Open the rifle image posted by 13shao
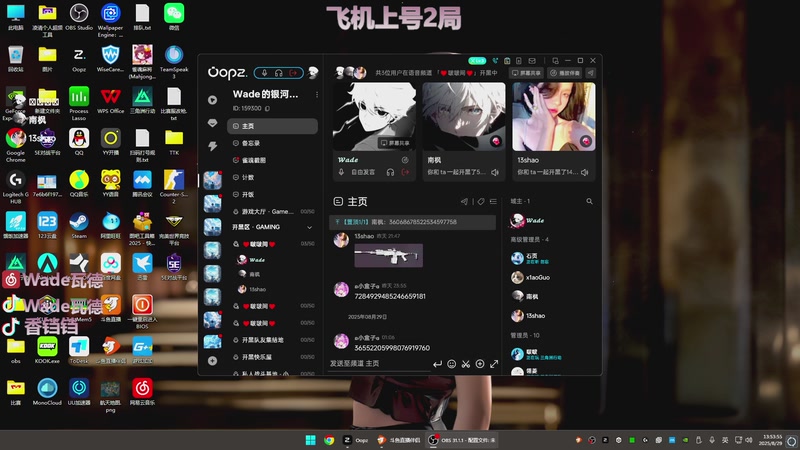Viewport: 800px width, 450px height. (388, 255)
